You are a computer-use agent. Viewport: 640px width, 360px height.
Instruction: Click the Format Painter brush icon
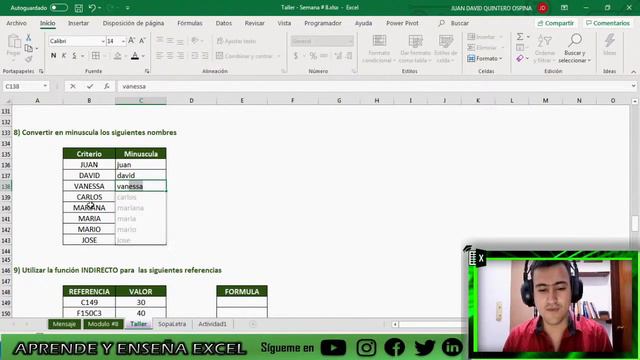tap(29, 60)
